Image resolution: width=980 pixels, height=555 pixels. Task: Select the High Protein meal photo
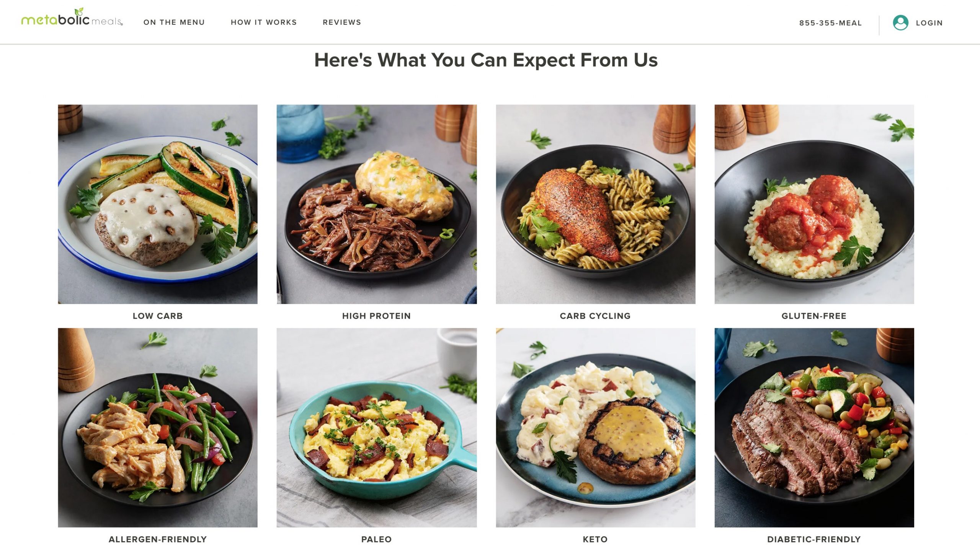(x=377, y=204)
